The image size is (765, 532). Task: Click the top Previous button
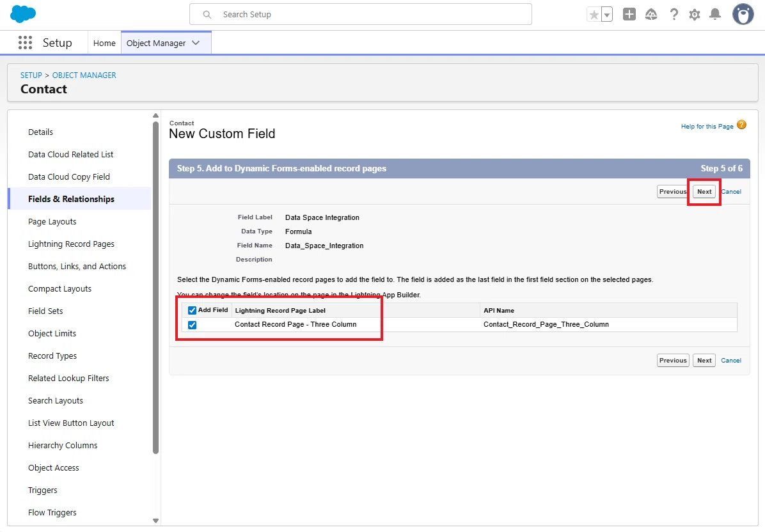(x=673, y=192)
